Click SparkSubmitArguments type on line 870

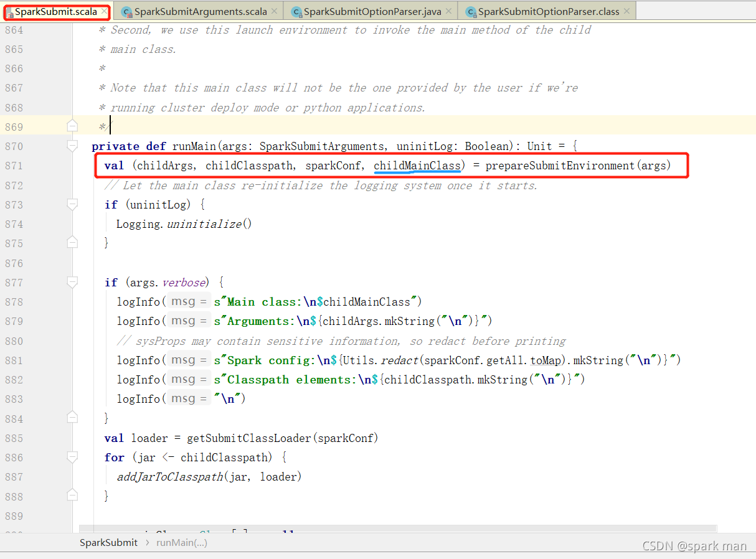click(x=321, y=146)
